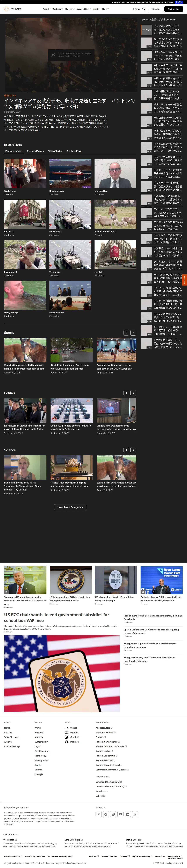Image resolution: width=187 pixels, height=868 pixels.
Task: Open the search magnifier icon in header
Action: 144,9
